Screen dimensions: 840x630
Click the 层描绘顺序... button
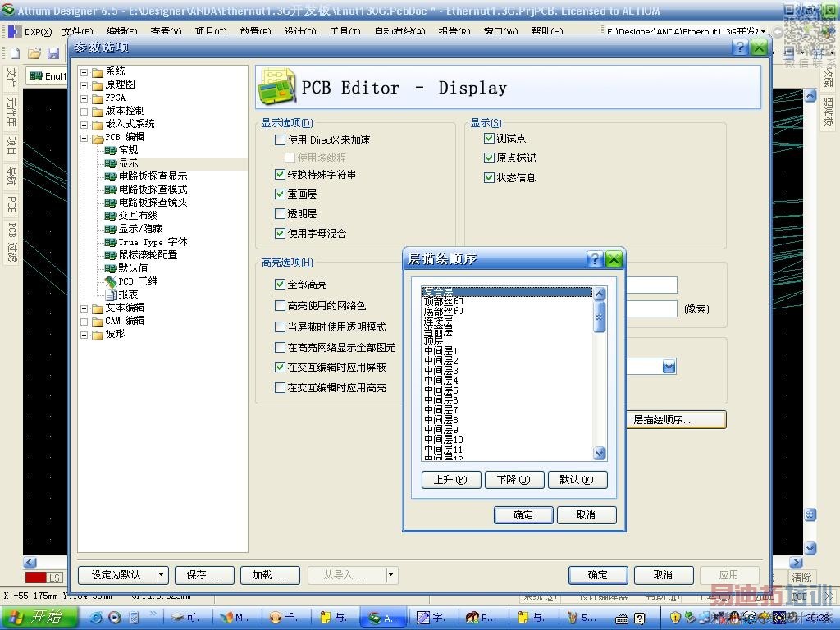tap(677, 419)
